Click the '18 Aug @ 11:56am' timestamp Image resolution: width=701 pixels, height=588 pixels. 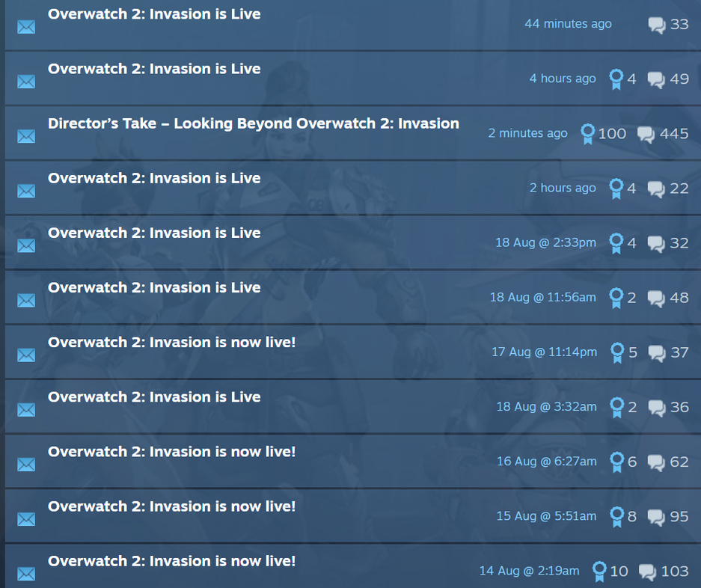click(543, 297)
